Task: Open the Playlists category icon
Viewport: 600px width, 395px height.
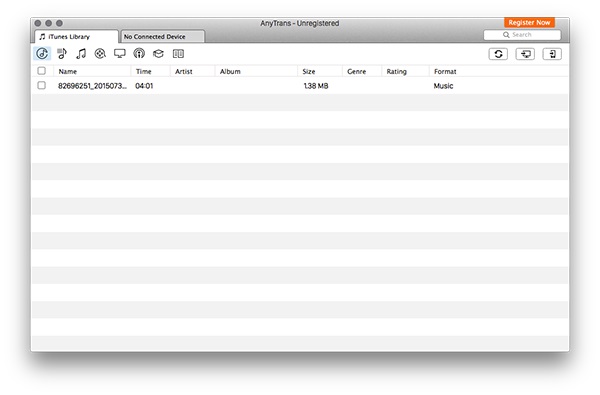Action: coord(62,54)
